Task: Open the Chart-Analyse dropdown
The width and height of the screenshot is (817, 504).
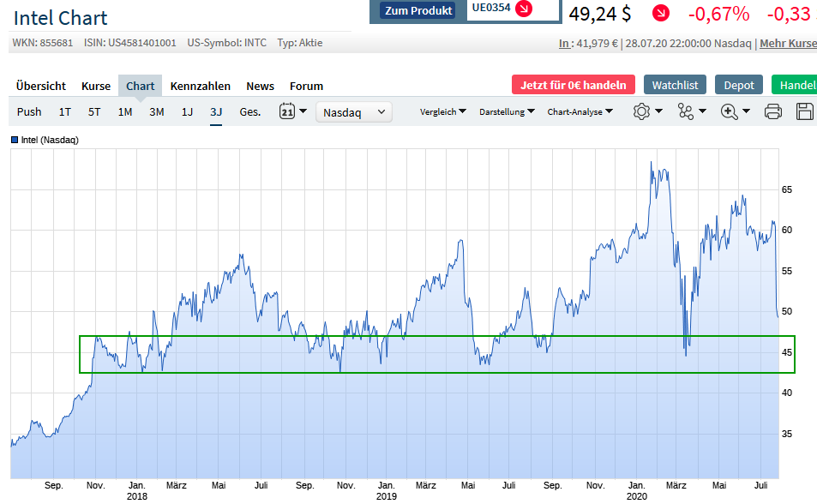Action: (x=580, y=111)
